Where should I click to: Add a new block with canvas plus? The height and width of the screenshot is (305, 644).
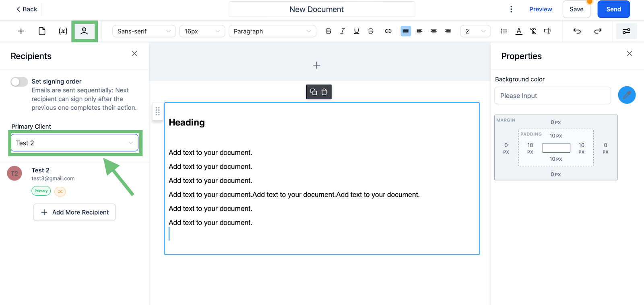click(x=317, y=65)
